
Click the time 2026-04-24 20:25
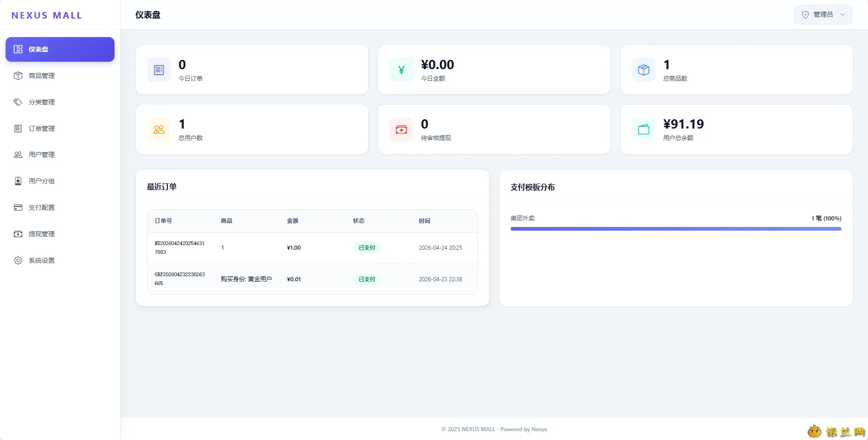[440, 248]
